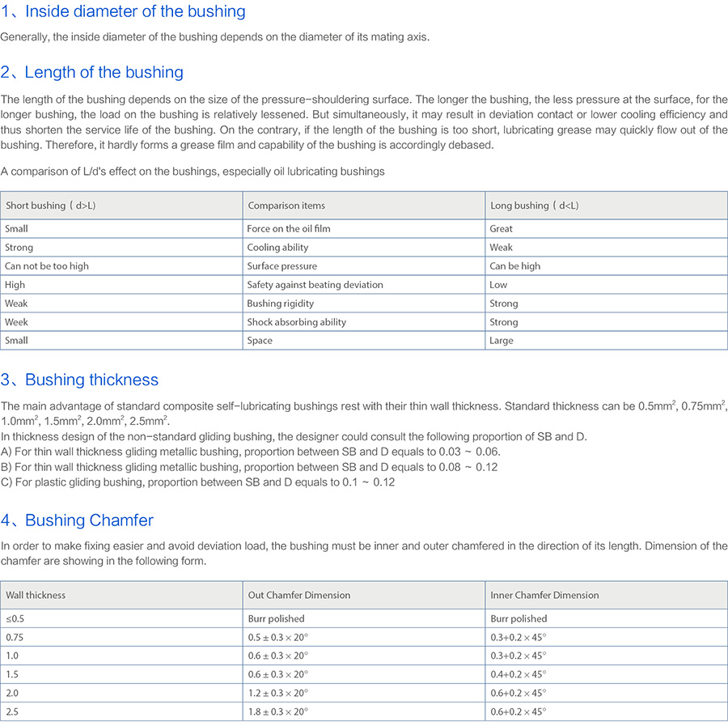This screenshot has height=726, width=728.
Task: Click the "Comparison items" column header
Action: point(286,206)
